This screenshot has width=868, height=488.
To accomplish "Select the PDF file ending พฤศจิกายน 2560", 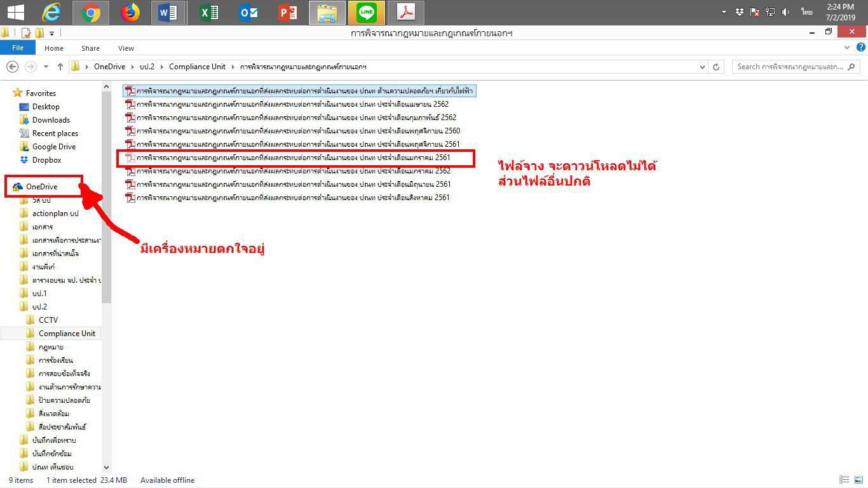I will click(292, 131).
